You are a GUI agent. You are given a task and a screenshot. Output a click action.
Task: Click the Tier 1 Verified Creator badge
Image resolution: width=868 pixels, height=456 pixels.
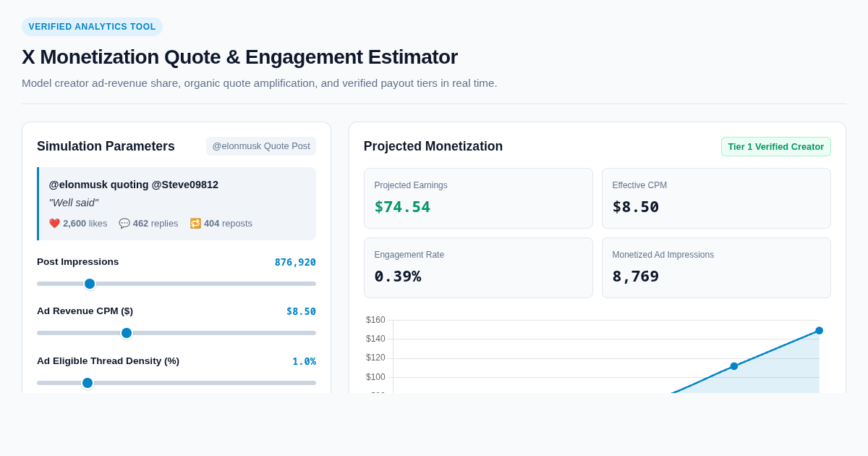point(776,146)
